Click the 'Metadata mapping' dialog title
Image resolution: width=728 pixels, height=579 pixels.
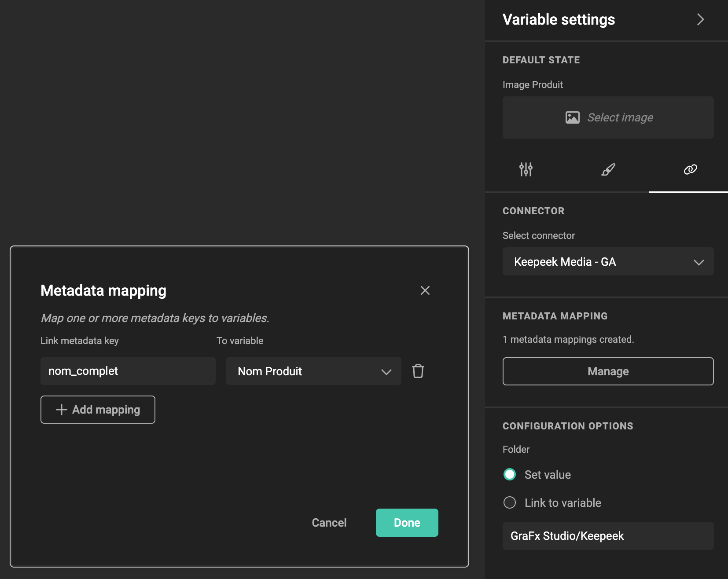[x=103, y=290]
